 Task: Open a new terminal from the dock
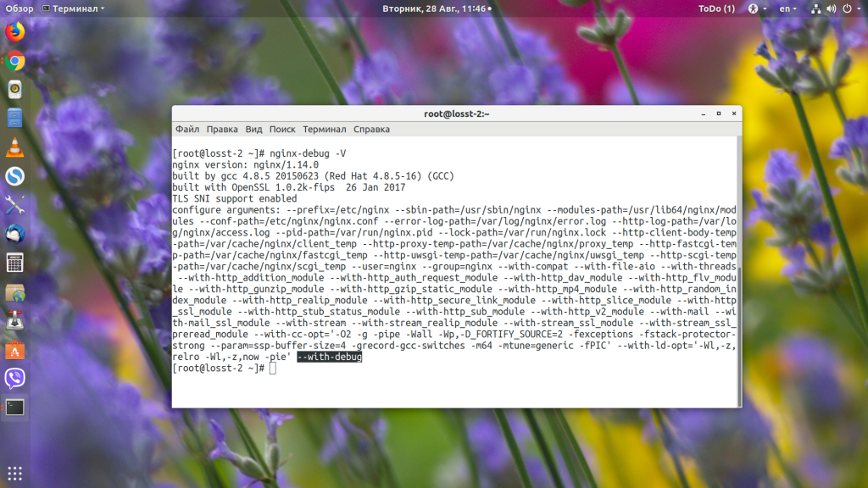click(14, 408)
